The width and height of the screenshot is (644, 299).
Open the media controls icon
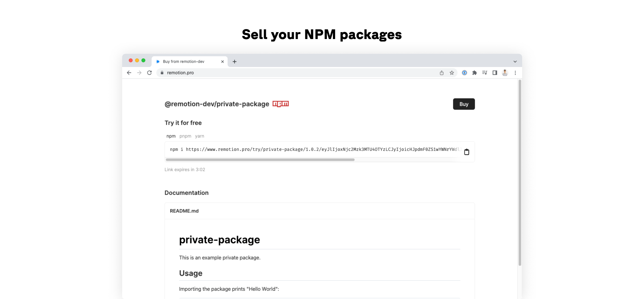point(484,73)
